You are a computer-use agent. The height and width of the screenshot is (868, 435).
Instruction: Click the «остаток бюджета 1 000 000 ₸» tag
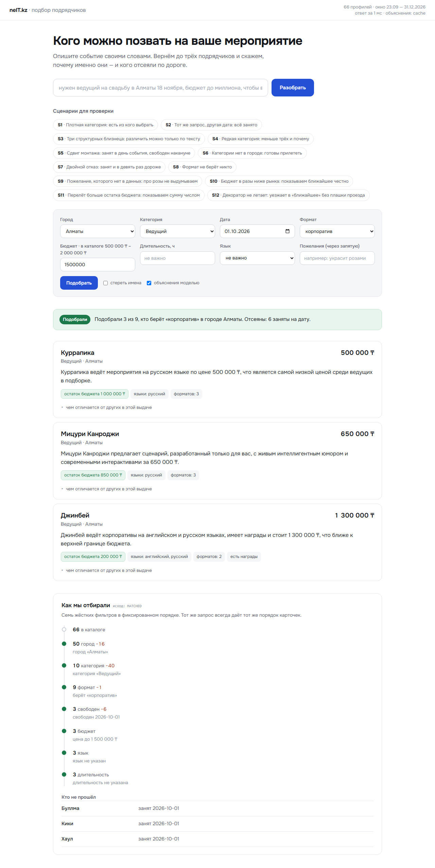click(94, 394)
